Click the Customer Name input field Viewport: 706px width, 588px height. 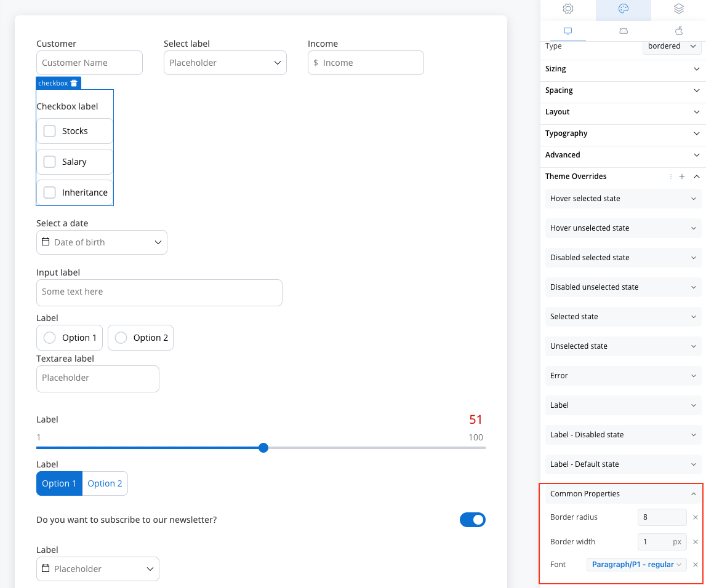(90, 63)
